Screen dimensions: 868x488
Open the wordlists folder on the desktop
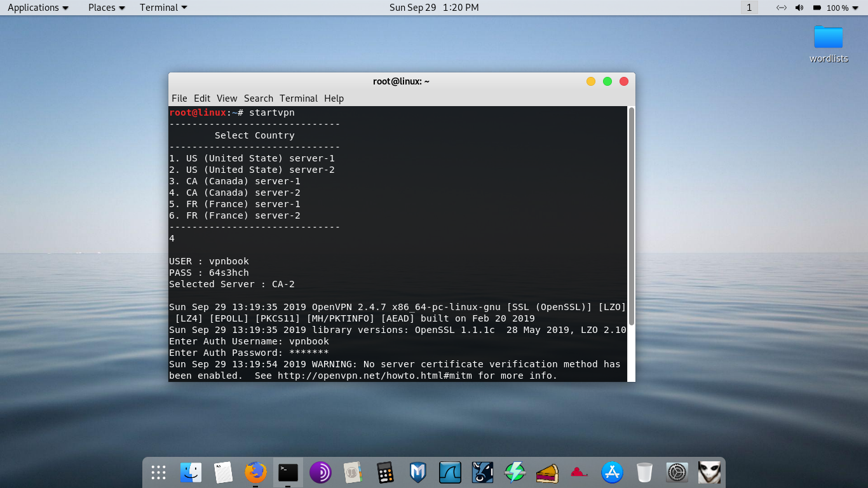(x=829, y=44)
